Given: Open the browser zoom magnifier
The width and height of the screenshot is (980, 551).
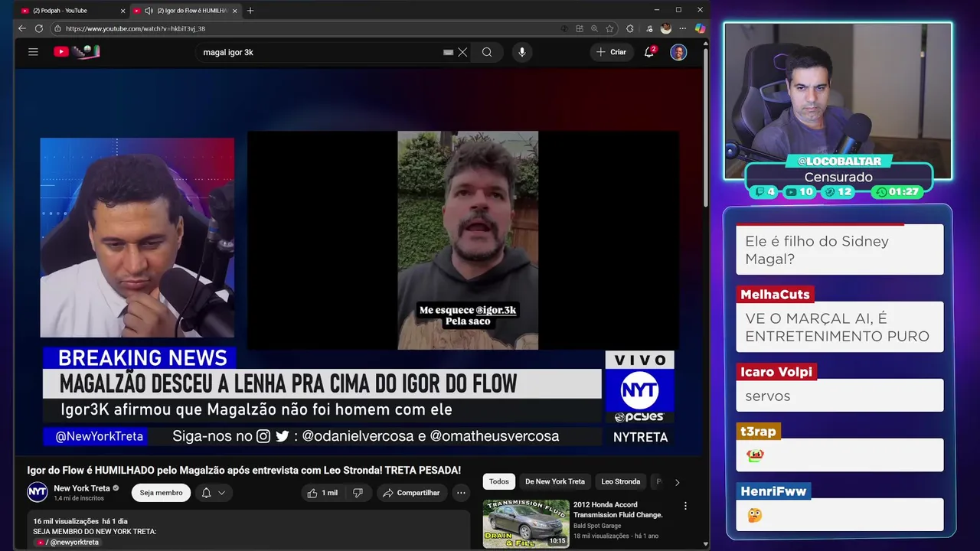Looking at the screenshot, I should coord(594,28).
